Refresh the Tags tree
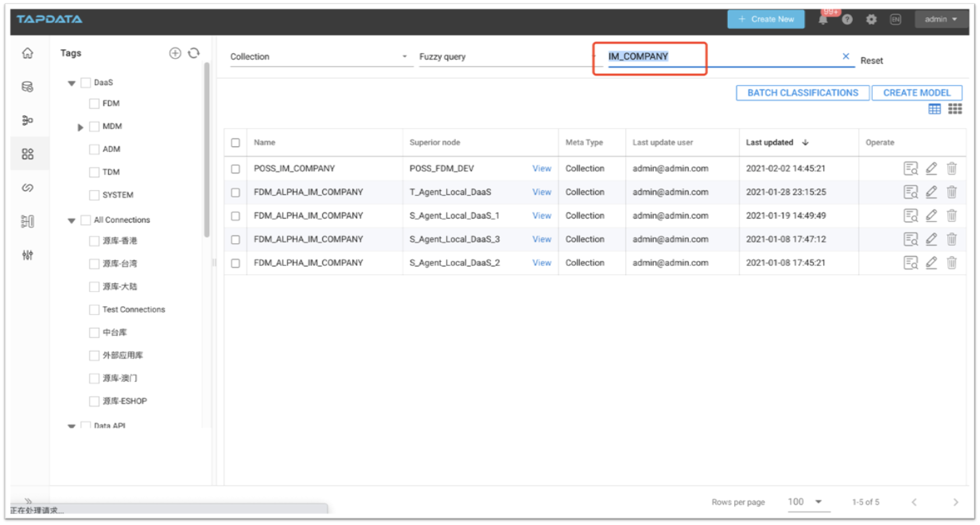Screen dimensions: 980x525 (194, 53)
